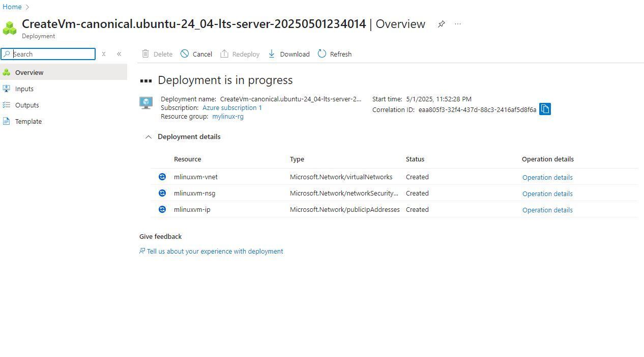Click the Template menu icon
Image resolution: width=644 pixels, height=357 pixels.
pyautogui.click(x=7, y=121)
